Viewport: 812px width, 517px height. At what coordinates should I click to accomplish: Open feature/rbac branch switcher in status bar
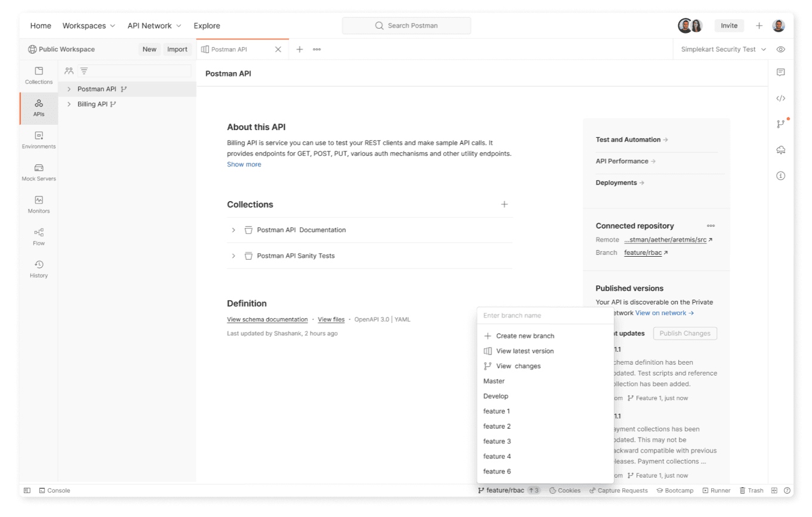pyautogui.click(x=509, y=491)
